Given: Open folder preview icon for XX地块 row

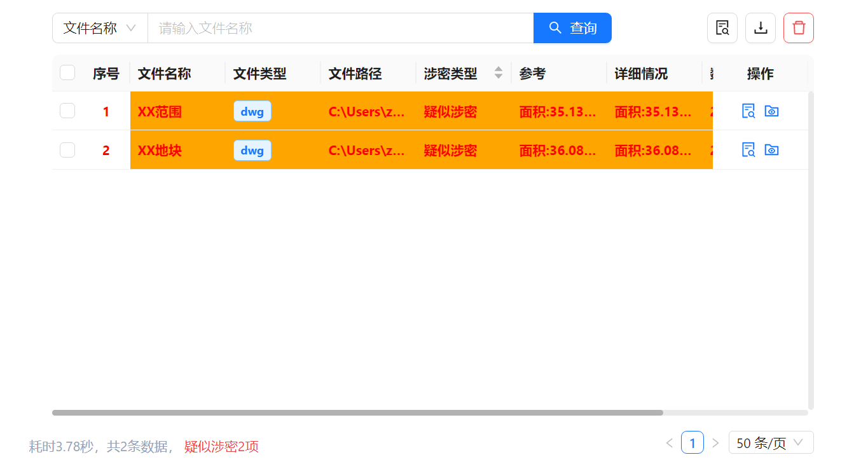Looking at the screenshot, I should coord(771,150).
